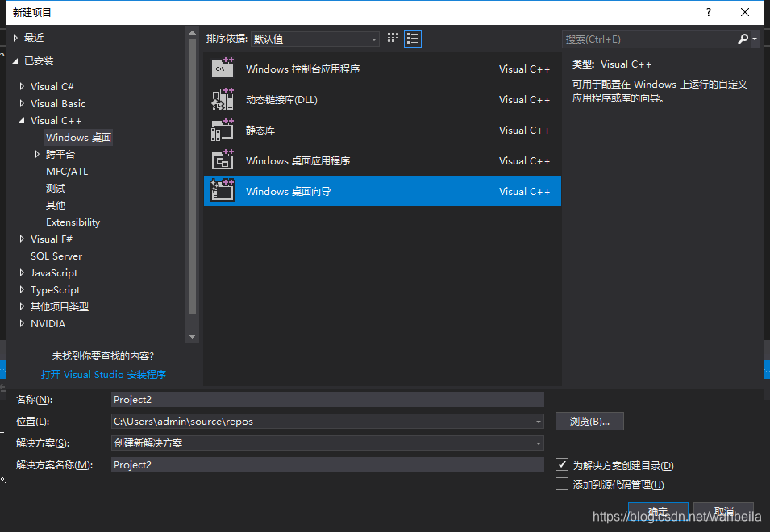Select 其他 category under Visual C++
This screenshot has width=770, height=532.
[56, 206]
